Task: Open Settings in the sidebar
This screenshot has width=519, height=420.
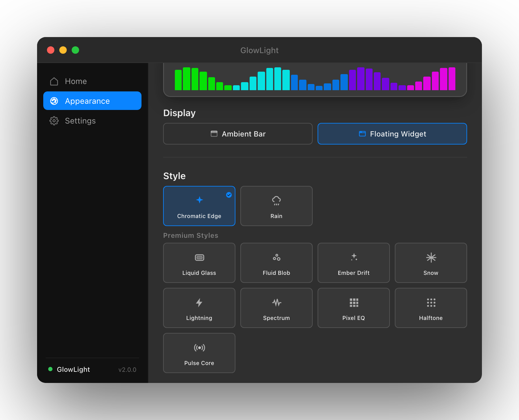Action: tap(92, 120)
